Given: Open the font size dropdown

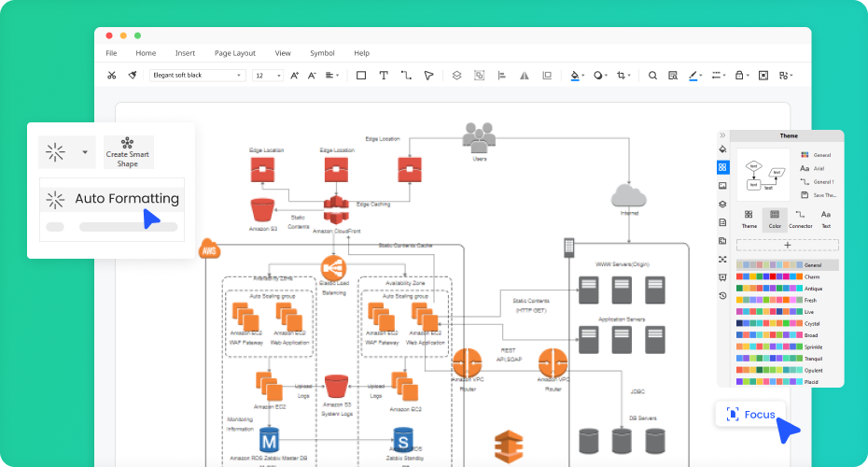Looking at the screenshot, I should tap(267, 76).
